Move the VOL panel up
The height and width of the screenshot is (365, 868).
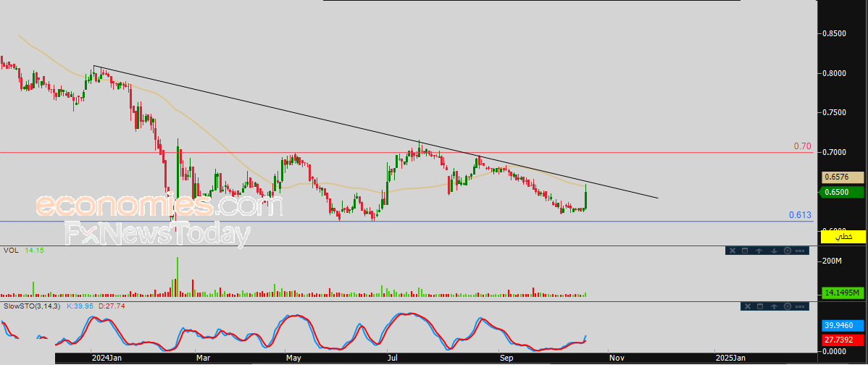click(759, 251)
